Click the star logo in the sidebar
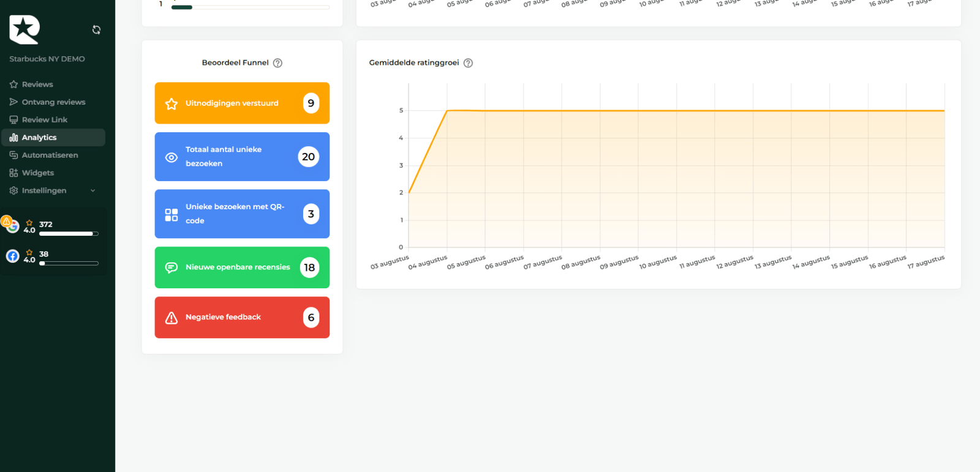Screen dimensions: 980x472 tap(24, 29)
